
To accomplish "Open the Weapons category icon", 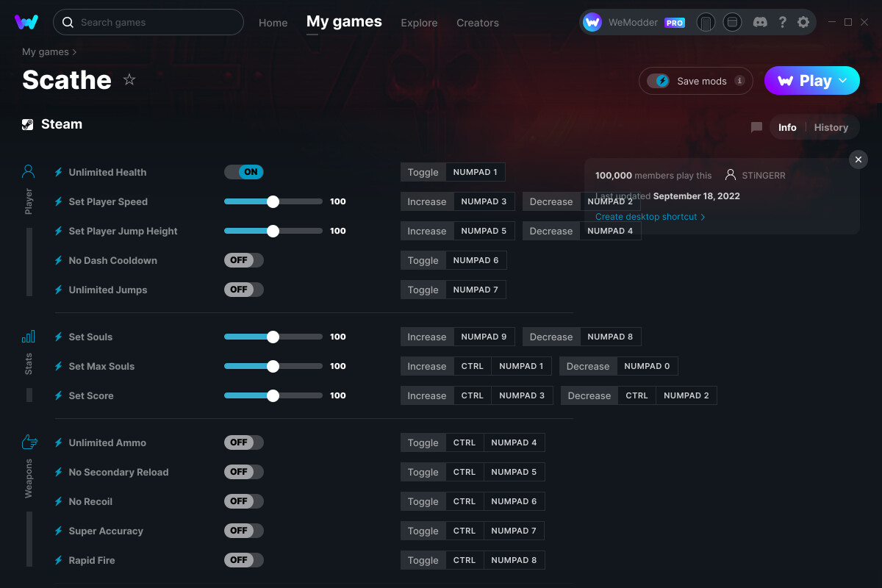I will (28, 441).
